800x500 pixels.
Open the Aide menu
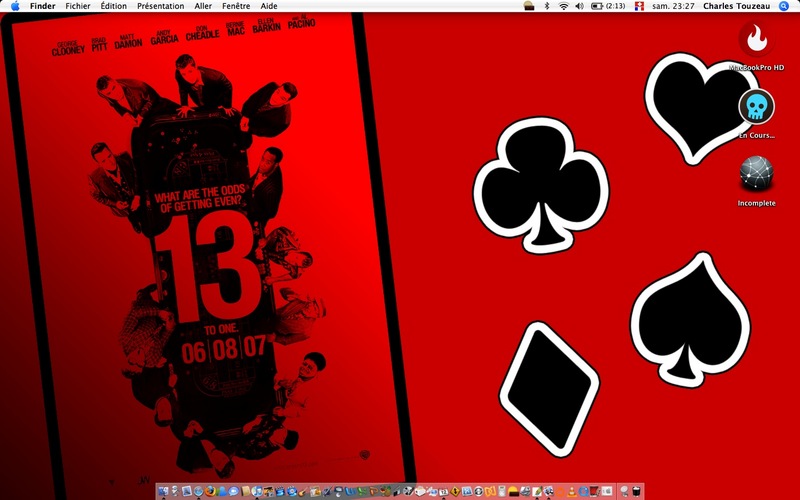(x=269, y=6)
